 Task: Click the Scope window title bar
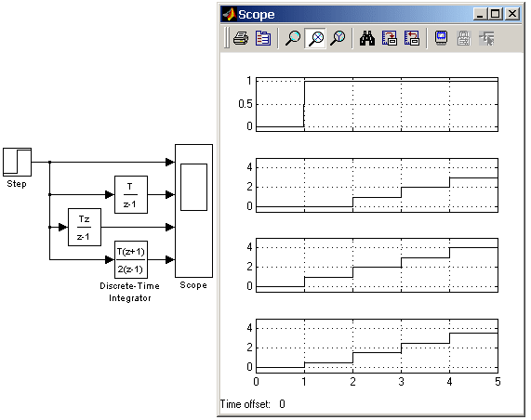click(371, 15)
